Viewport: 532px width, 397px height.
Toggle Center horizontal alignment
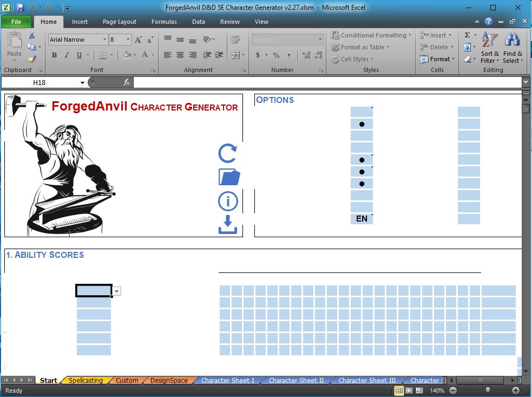tap(180, 55)
